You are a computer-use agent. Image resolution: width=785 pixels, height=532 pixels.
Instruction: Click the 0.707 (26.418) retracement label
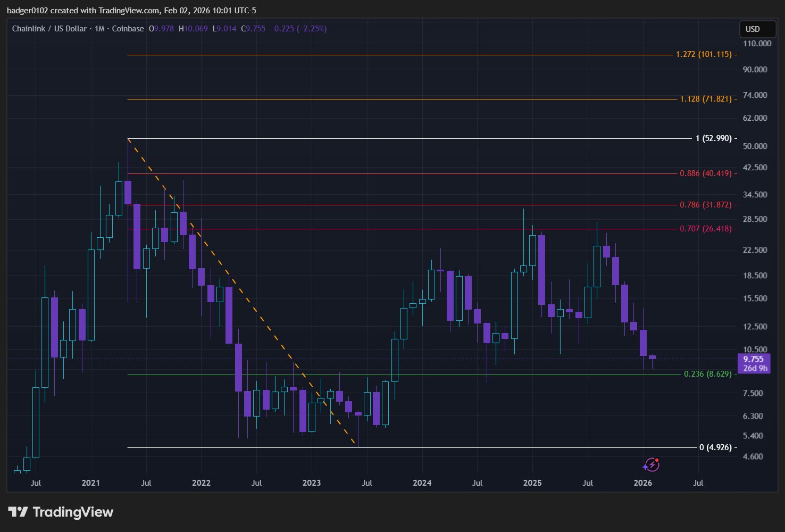705,229
